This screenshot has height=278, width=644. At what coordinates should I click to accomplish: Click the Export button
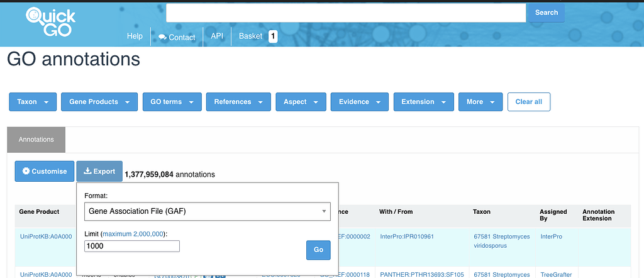[99, 171]
